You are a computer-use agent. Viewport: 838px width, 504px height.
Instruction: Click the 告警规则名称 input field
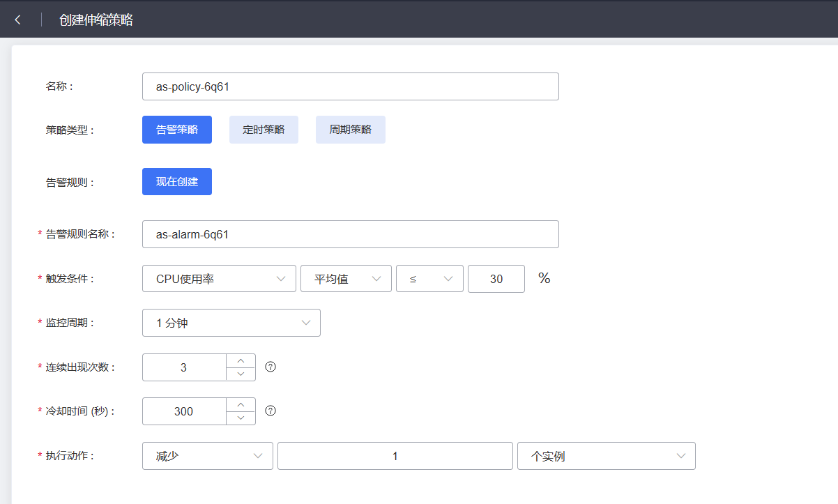click(350, 234)
